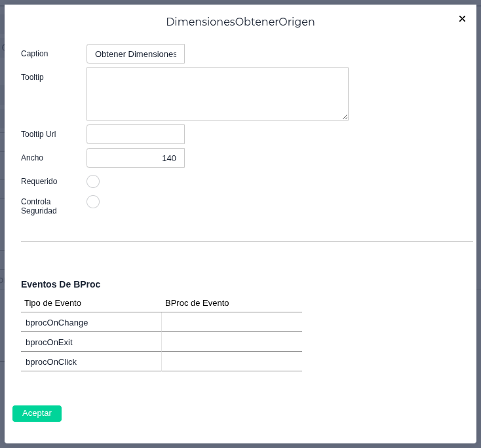Select the bprocOnChange event row
The width and height of the screenshot is (481, 448).
[x=90, y=322]
